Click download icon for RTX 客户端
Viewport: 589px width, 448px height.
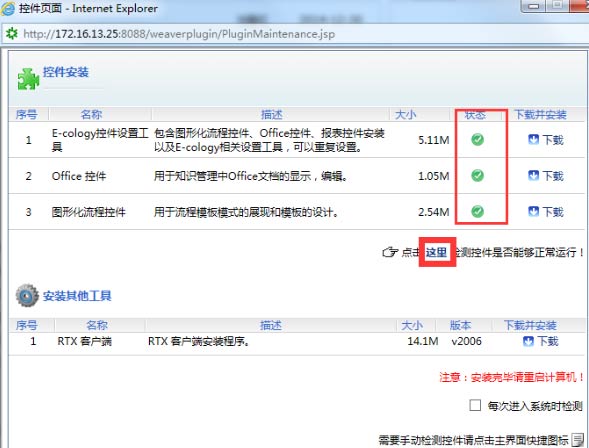[x=528, y=341]
